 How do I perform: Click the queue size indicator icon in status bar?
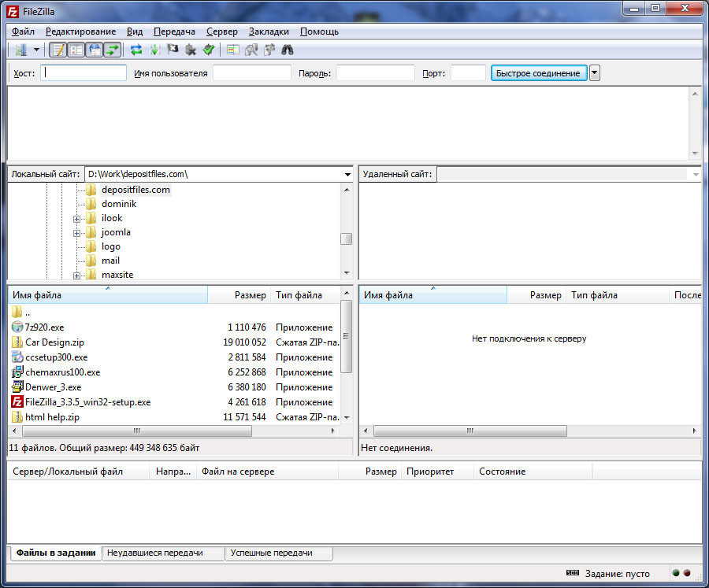pos(573,573)
